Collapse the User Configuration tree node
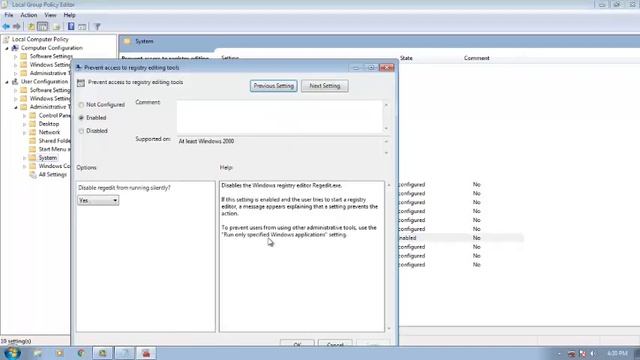This screenshot has width=640, height=360. [7, 82]
